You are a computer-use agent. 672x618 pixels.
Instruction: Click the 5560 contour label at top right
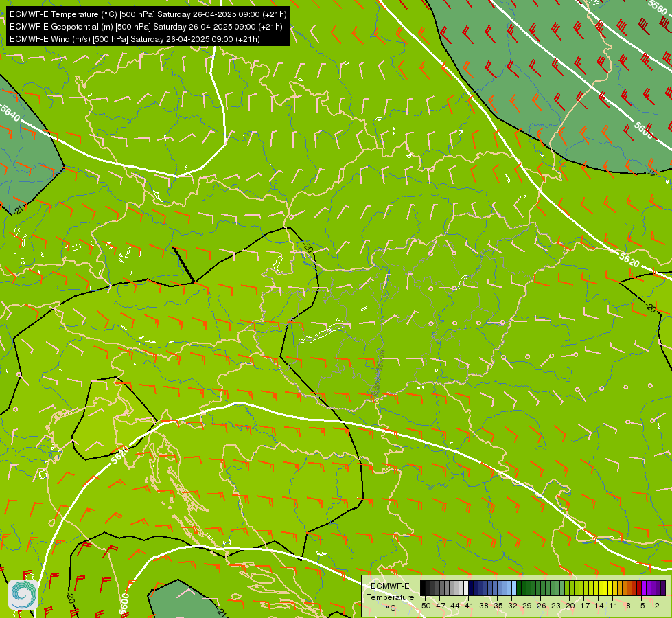[x=658, y=8]
